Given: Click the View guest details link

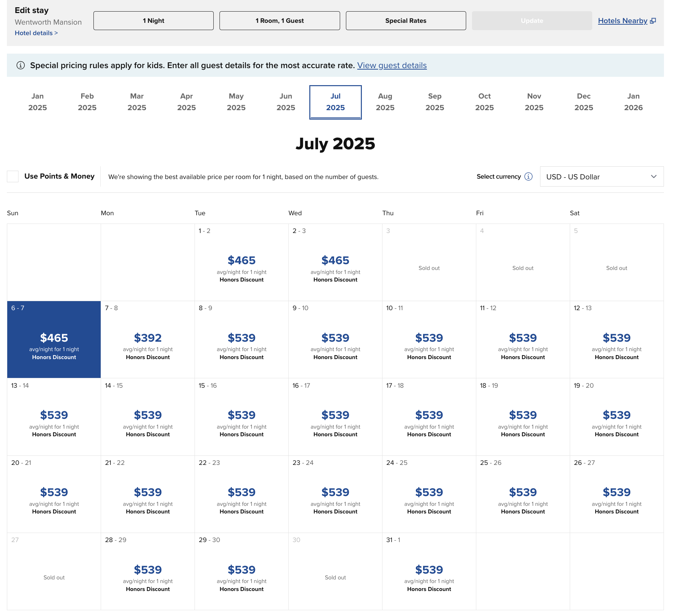Looking at the screenshot, I should [x=392, y=66].
